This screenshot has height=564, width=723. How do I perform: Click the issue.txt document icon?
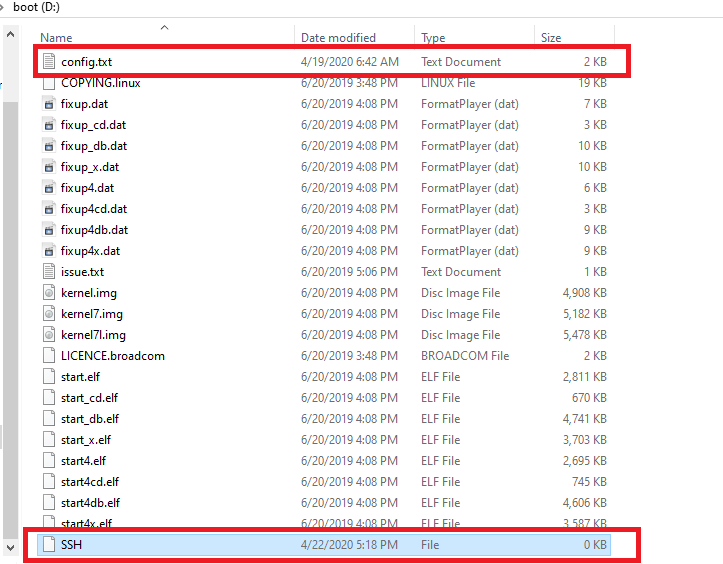(x=49, y=272)
